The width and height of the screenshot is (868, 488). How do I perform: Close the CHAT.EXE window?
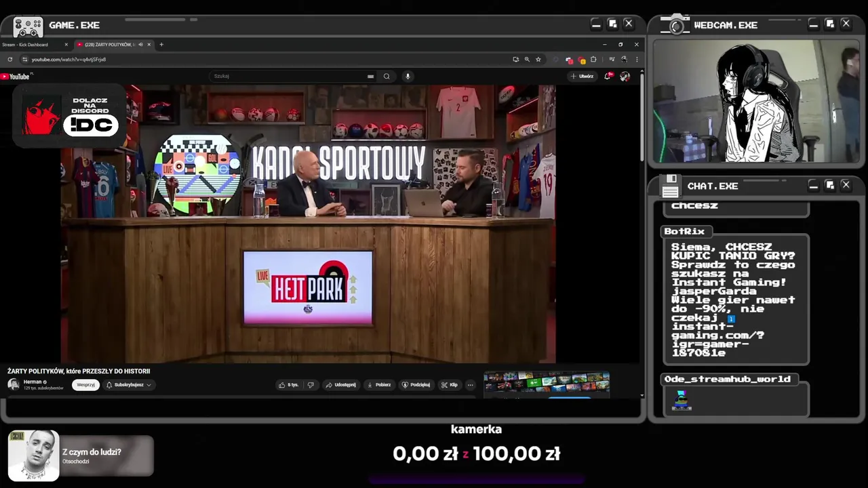[x=846, y=184]
